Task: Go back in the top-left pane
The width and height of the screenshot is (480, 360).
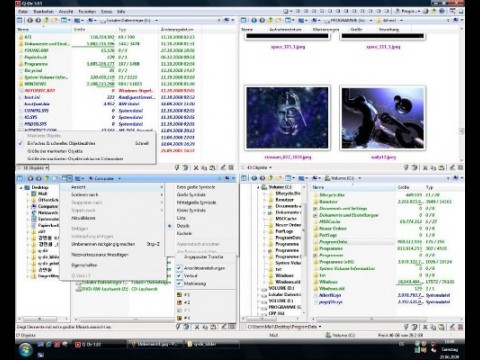Action: click(30, 20)
